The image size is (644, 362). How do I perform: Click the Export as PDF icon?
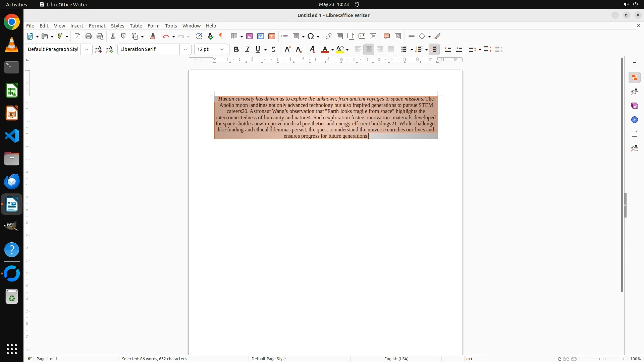[77, 37]
